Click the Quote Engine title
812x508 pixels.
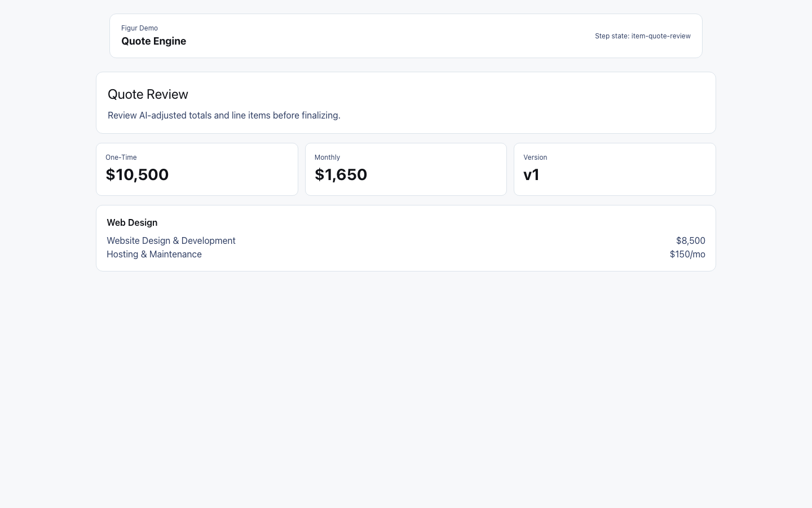tap(153, 41)
